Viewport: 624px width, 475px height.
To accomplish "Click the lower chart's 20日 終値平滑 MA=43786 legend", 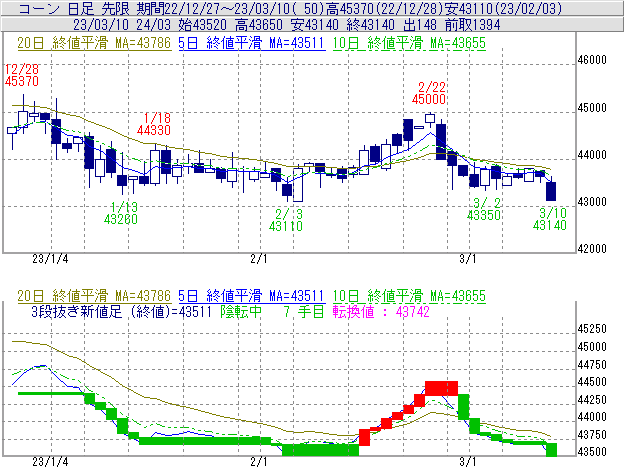I will click(x=94, y=296).
